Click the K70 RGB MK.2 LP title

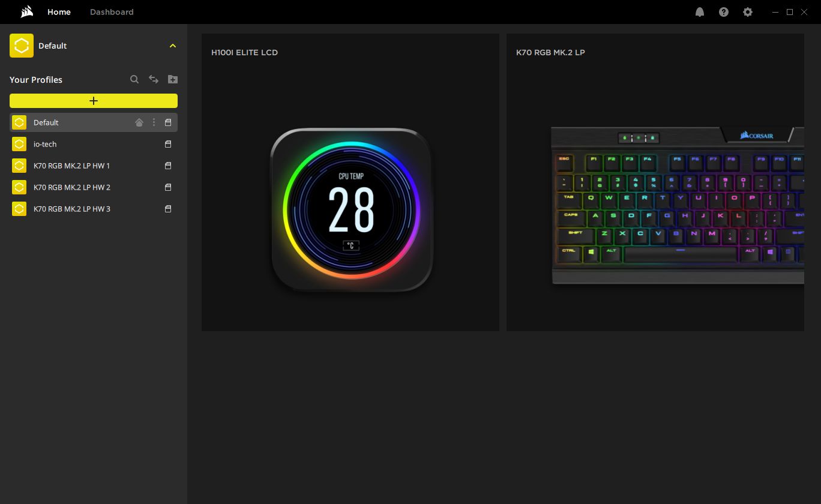tap(550, 53)
